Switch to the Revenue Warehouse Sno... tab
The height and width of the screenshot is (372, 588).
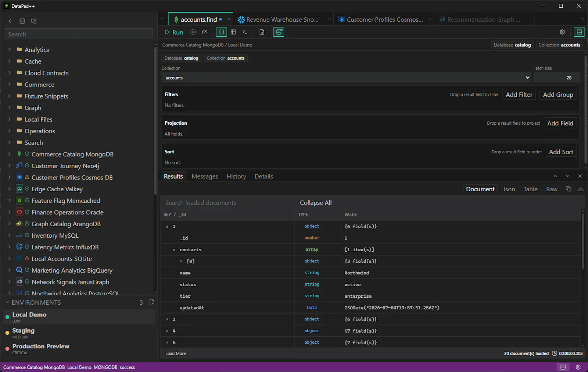283,20
